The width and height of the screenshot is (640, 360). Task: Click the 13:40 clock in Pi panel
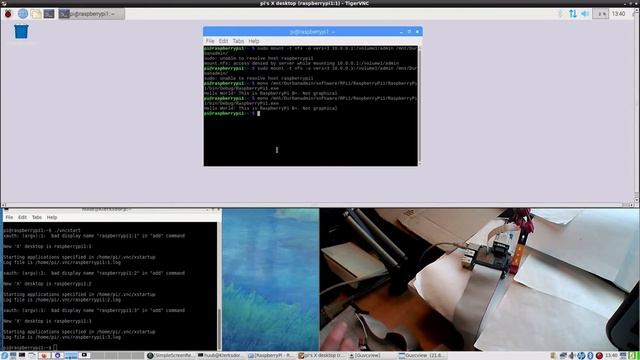click(618, 14)
